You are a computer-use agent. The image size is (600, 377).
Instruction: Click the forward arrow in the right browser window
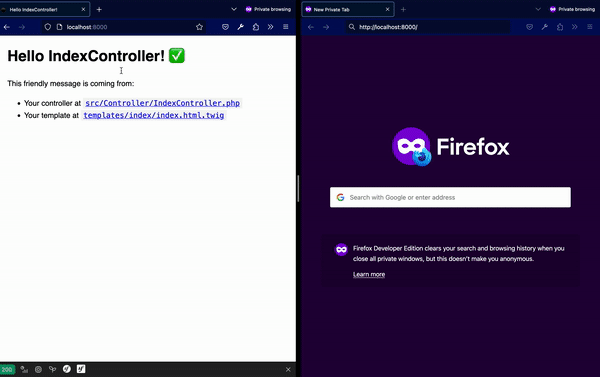326,27
